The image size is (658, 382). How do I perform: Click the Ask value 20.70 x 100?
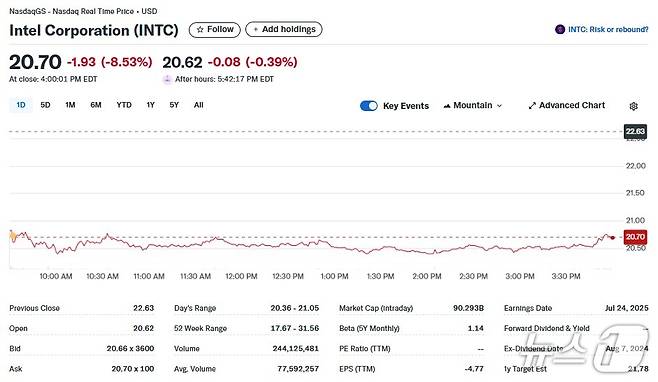tap(133, 369)
